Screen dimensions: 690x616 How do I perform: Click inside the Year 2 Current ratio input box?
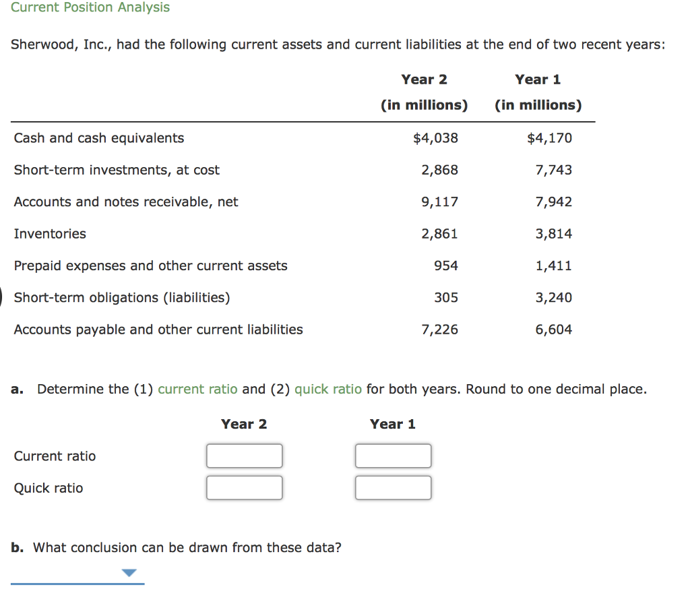(244, 456)
